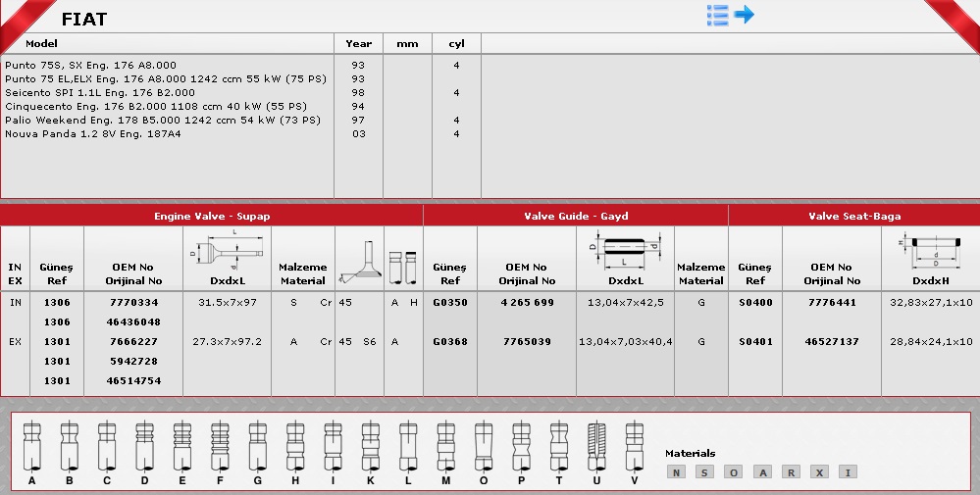Screen dimensions: 980x495
Task: Open Güneş ref G0350 valve guide
Action: [x=450, y=303]
